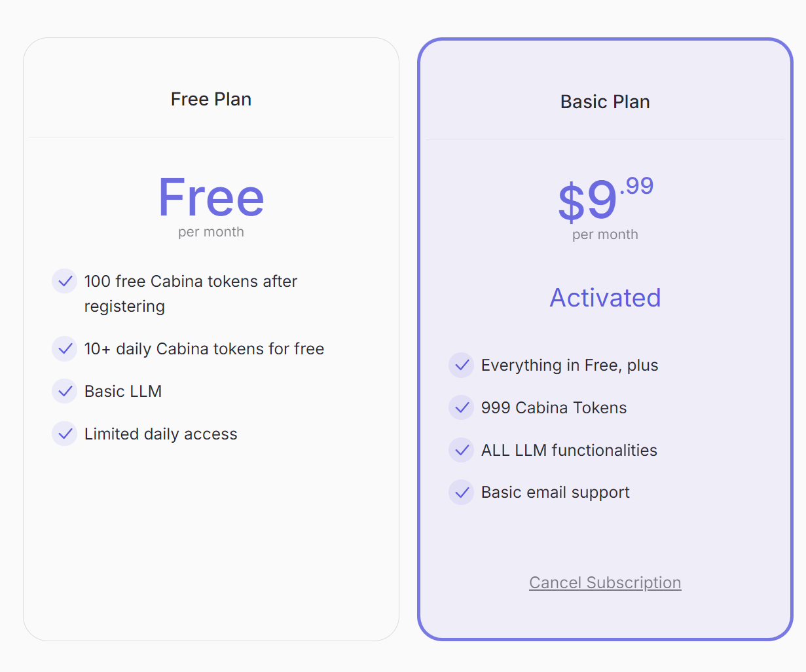Click the large "Free" price text

[211, 197]
